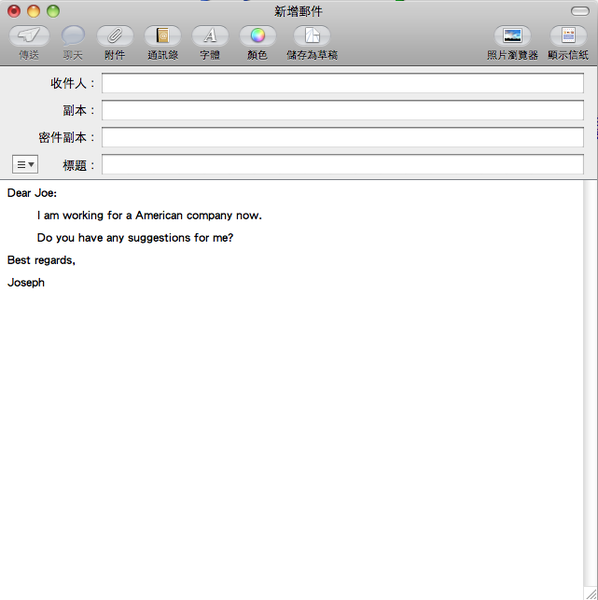Click into the Bcc (密件副本) field
598x600 pixels.
pyautogui.click(x=342, y=137)
